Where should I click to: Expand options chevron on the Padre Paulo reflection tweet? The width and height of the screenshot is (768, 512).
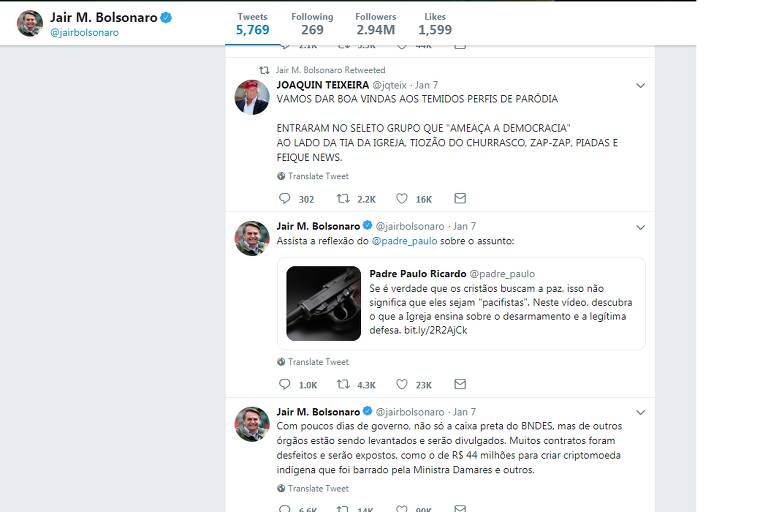[640, 227]
